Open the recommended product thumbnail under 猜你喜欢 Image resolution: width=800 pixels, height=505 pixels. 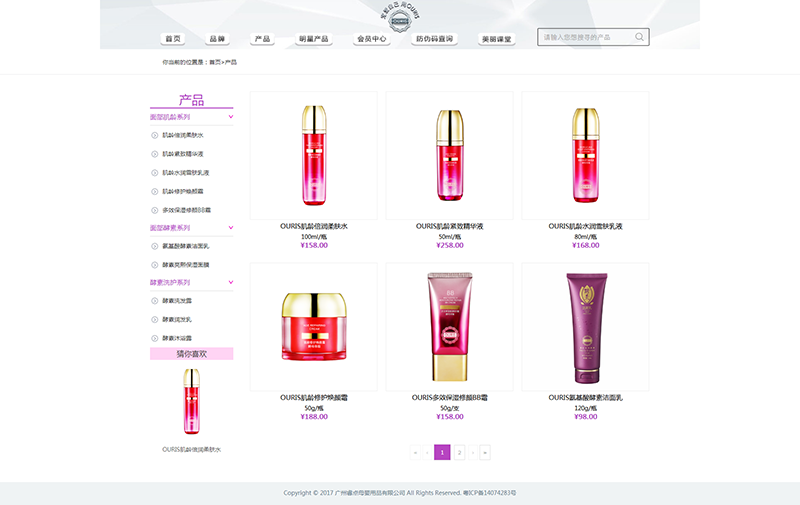[191, 400]
